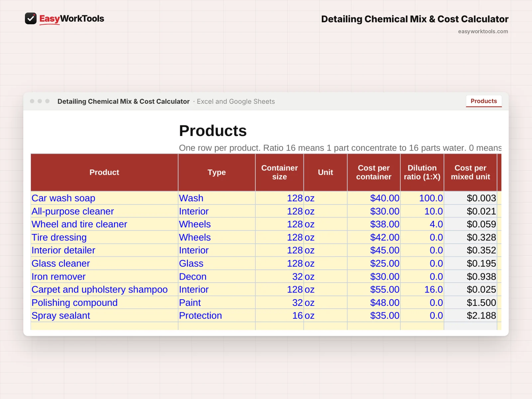Click the EasyWorkTools checkmark logo icon
Screen dimensions: 532x399
(x=31, y=19)
